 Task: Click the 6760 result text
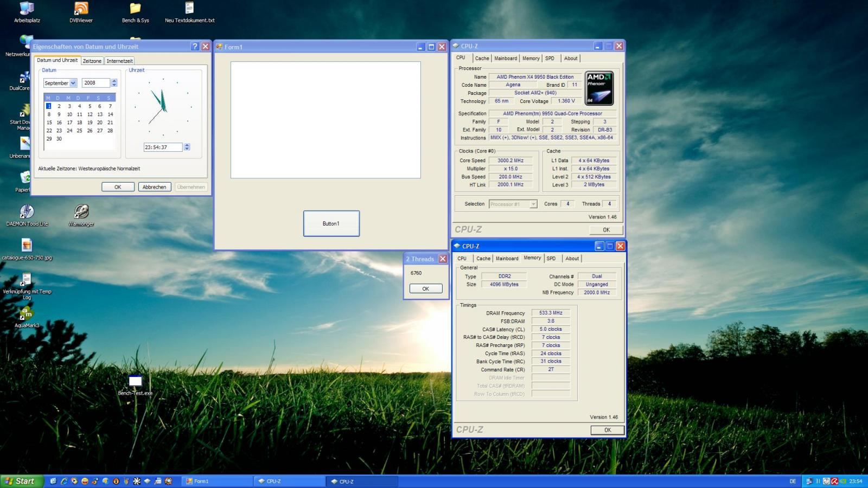click(416, 273)
